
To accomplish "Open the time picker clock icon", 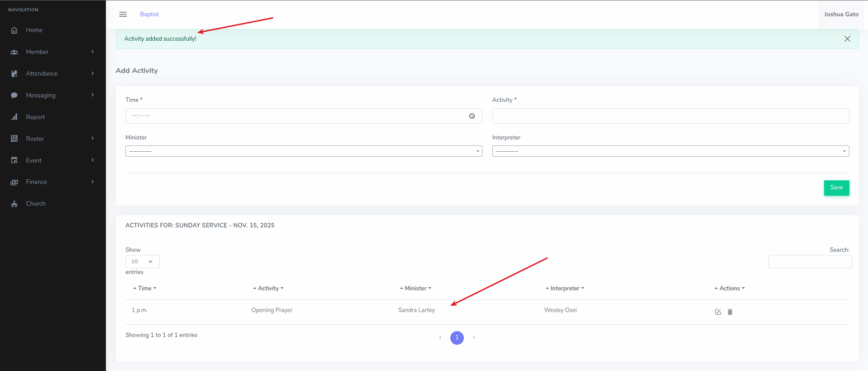I will (x=472, y=116).
